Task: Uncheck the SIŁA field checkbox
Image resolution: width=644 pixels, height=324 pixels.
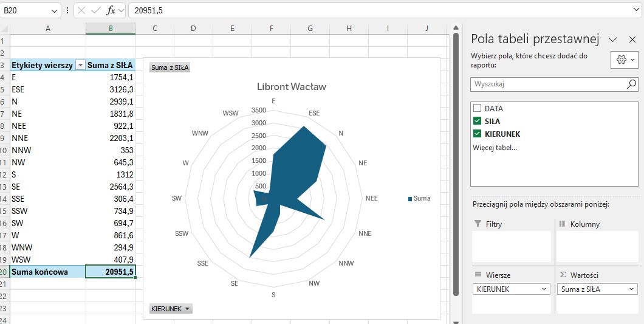Action: [x=477, y=121]
